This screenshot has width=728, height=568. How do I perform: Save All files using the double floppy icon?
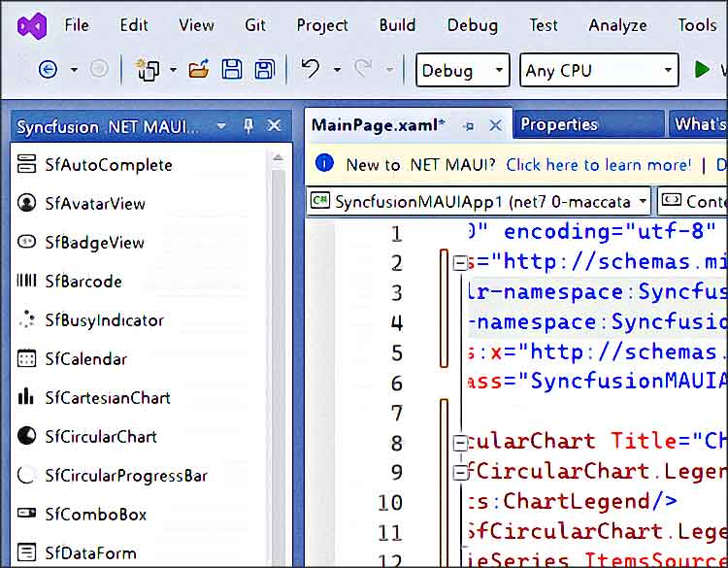coord(265,70)
